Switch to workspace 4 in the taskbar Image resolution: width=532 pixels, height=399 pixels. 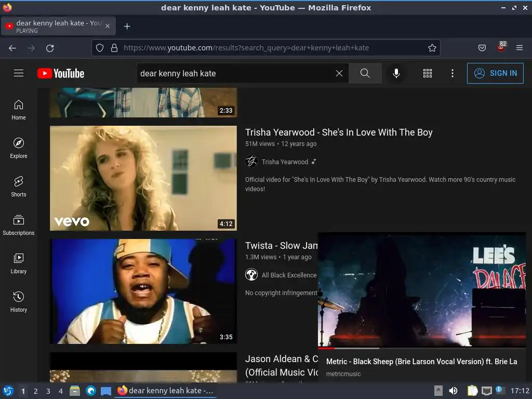click(x=61, y=391)
